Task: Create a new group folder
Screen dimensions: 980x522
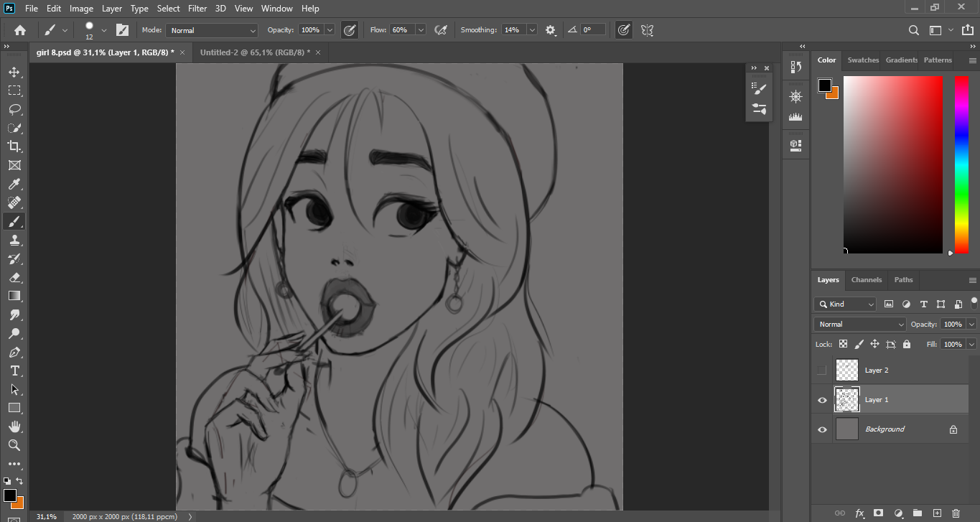Action: tap(918, 513)
